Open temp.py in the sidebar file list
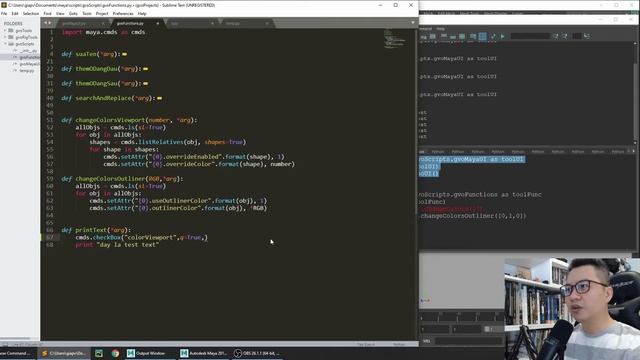This screenshot has height=360, width=640. 27,71
